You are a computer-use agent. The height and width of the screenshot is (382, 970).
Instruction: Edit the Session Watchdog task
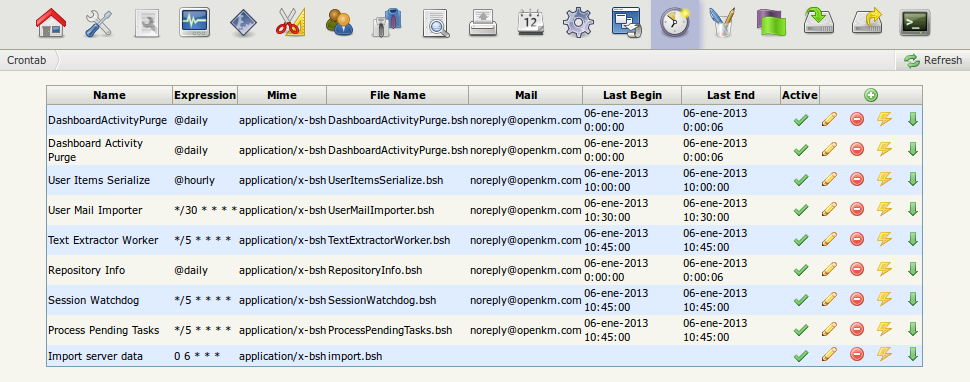[x=829, y=299]
